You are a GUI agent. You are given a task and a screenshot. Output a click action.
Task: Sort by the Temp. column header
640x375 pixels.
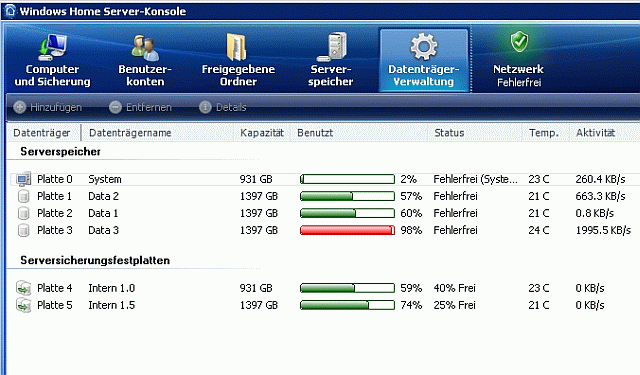coord(543,133)
